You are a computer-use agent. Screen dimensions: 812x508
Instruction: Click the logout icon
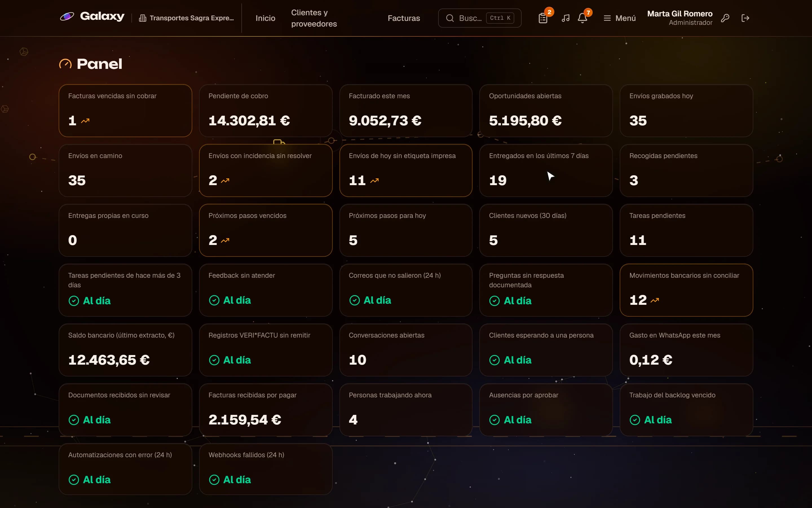(745, 18)
